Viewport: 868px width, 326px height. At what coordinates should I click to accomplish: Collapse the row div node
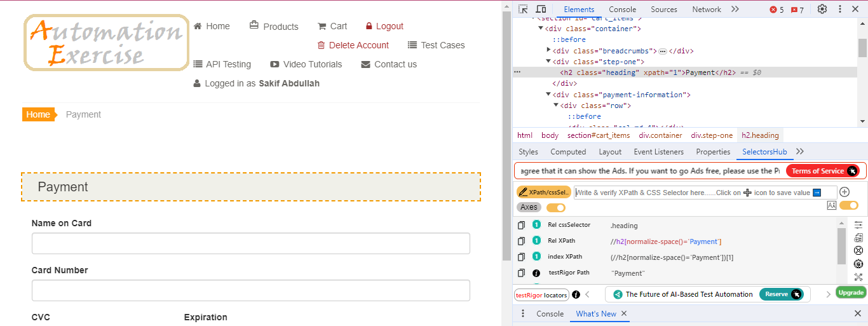(x=556, y=105)
